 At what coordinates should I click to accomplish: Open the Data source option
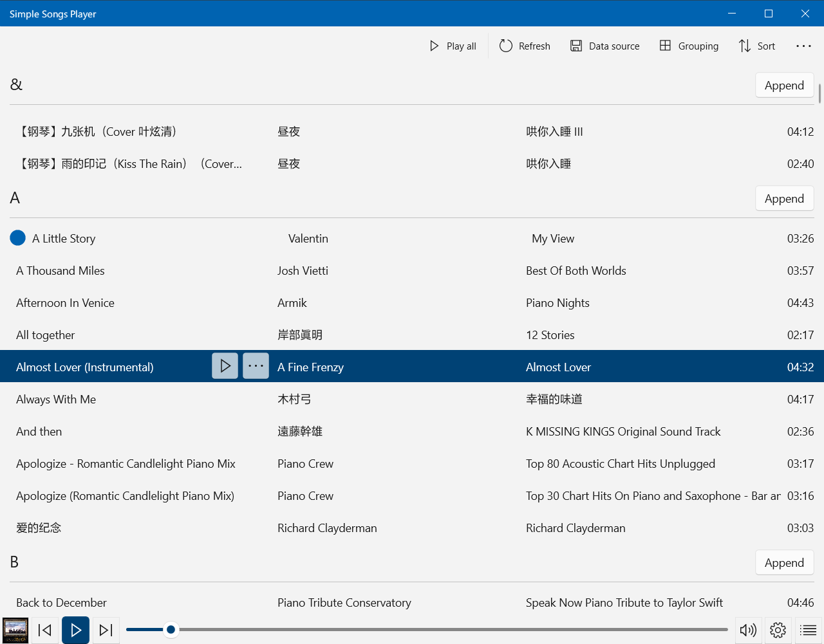click(x=604, y=46)
